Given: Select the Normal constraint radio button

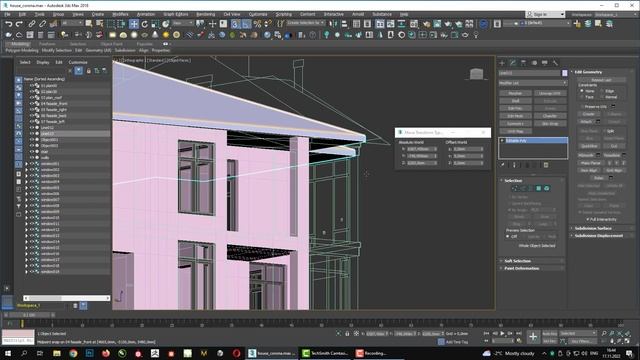Looking at the screenshot, I should (602, 97).
